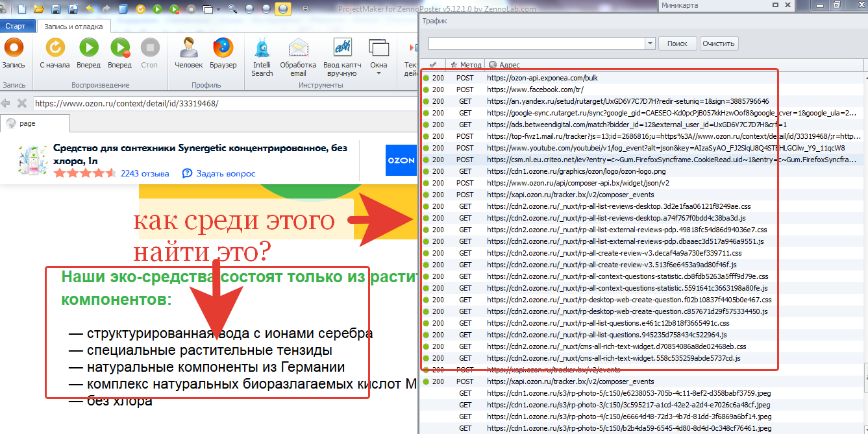Select the e6238053-705b jpeg request row
This screenshot has height=434, width=868.
[643, 393]
